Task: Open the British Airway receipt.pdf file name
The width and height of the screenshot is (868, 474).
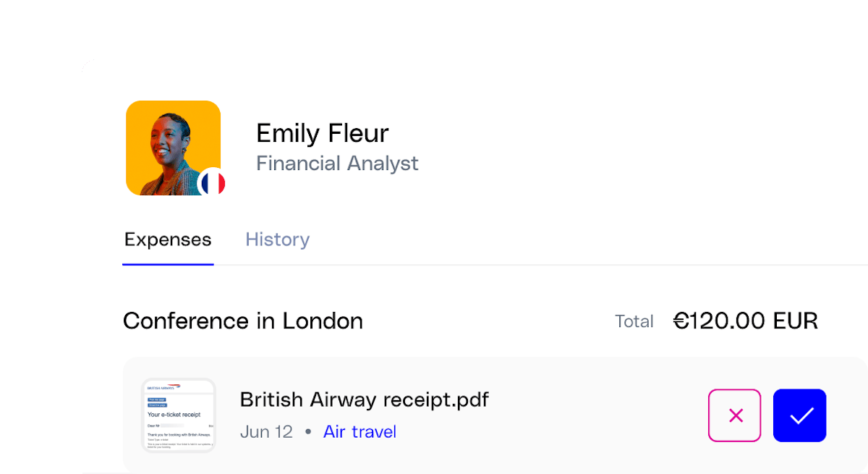Action: [364, 399]
